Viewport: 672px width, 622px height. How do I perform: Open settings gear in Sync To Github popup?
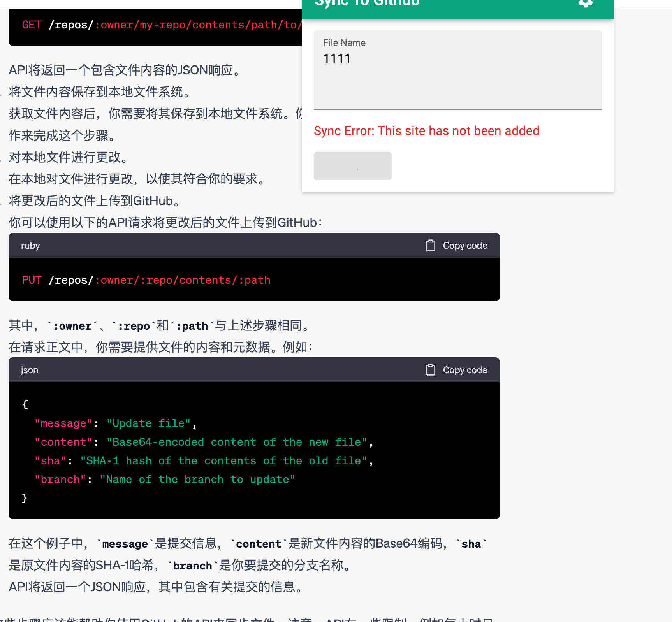(585, 3)
